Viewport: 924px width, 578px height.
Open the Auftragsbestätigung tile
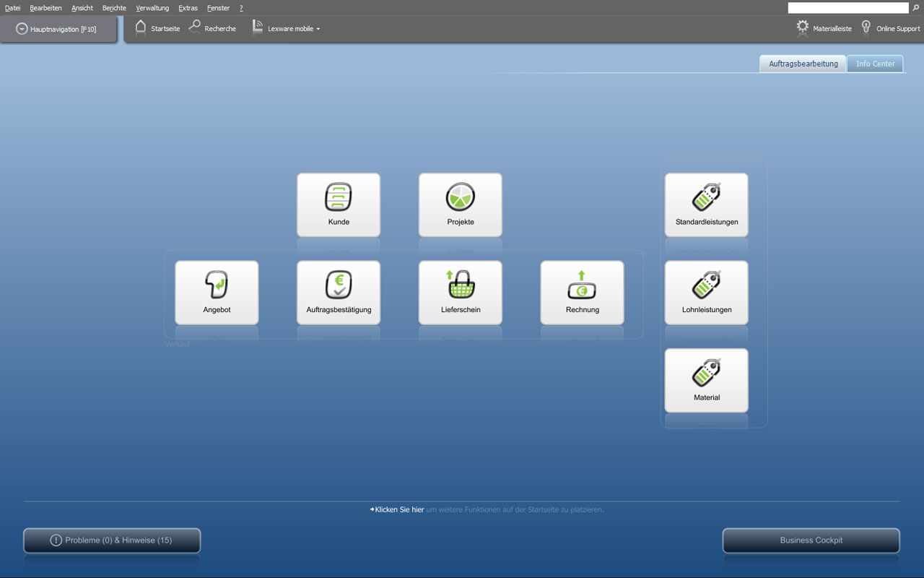pyautogui.click(x=339, y=293)
